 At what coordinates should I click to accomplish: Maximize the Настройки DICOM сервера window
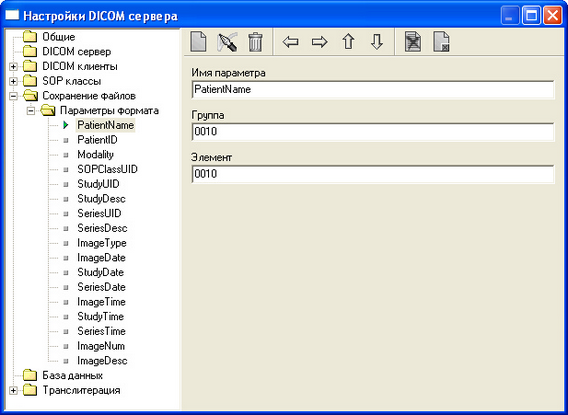[531, 16]
